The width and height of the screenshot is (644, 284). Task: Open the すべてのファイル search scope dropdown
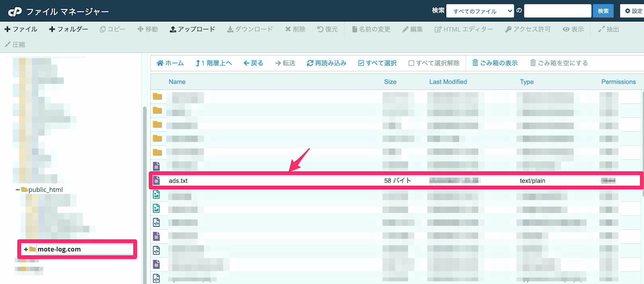point(480,11)
